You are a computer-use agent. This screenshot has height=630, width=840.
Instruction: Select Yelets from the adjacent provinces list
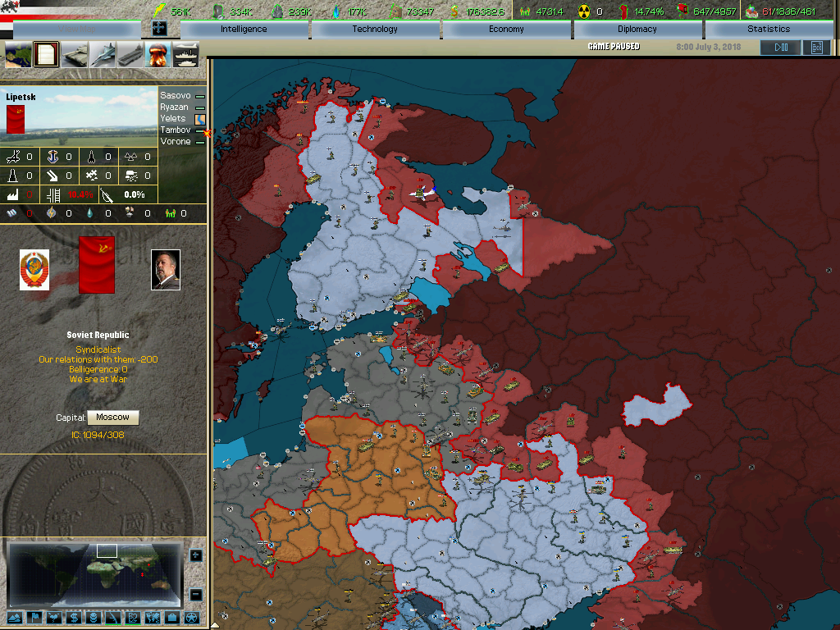(x=176, y=119)
